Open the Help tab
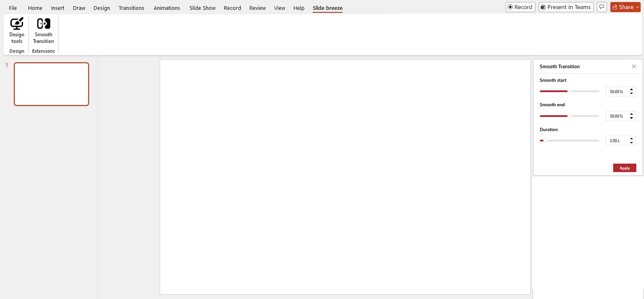644x299 pixels. (x=299, y=8)
